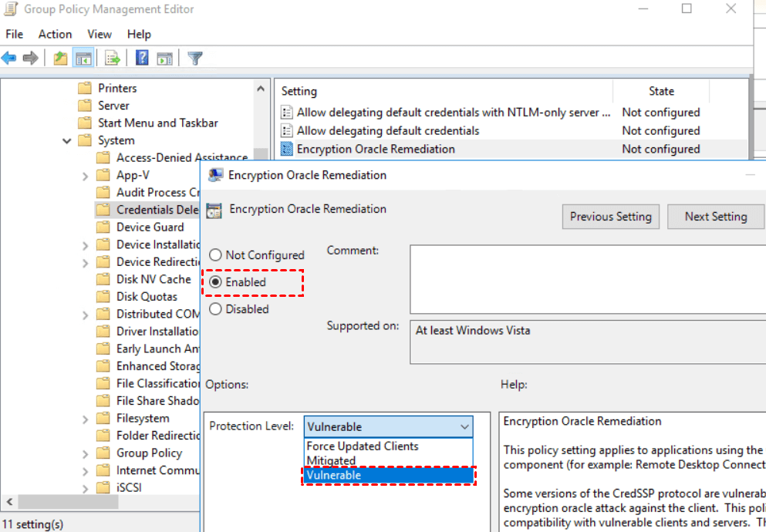Click the Next Setting button
766x532 pixels.
pos(715,217)
